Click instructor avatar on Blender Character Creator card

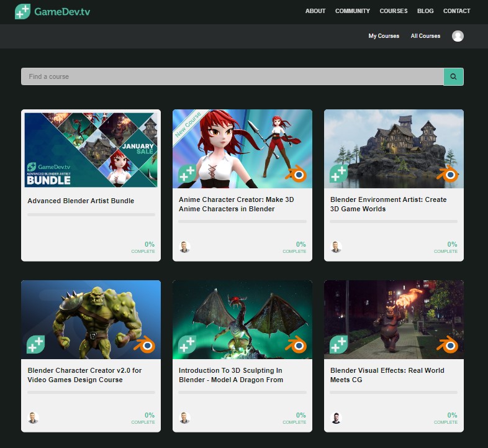click(33, 418)
